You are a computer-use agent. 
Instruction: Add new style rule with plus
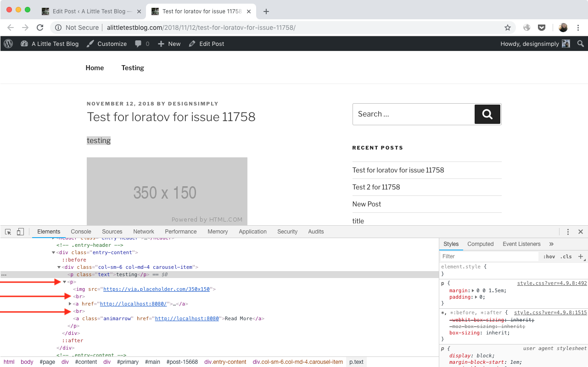(581, 256)
